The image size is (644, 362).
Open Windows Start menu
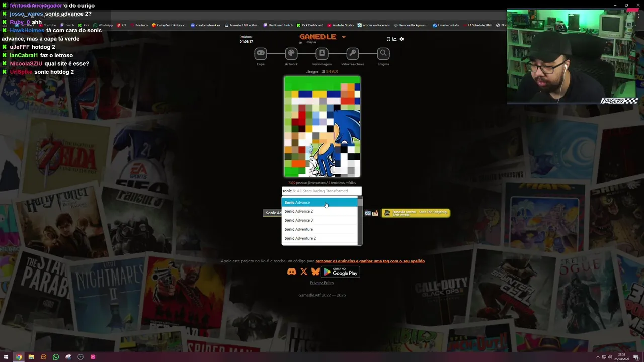point(7,357)
